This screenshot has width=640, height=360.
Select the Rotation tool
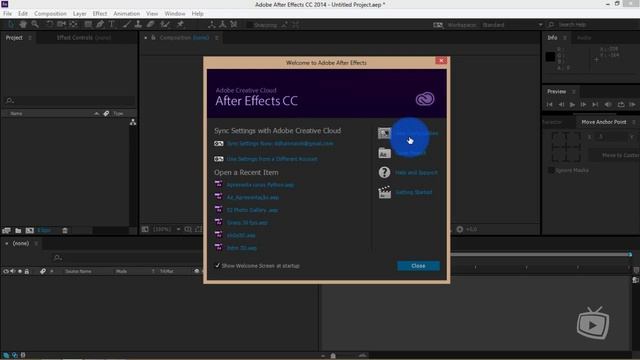tap(49, 24)
